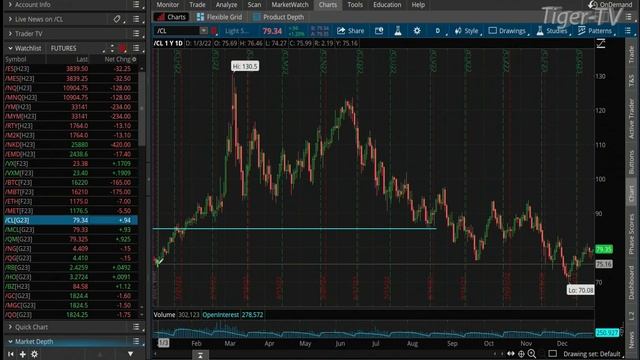Open the Tools tab

(x=355, y=4)
